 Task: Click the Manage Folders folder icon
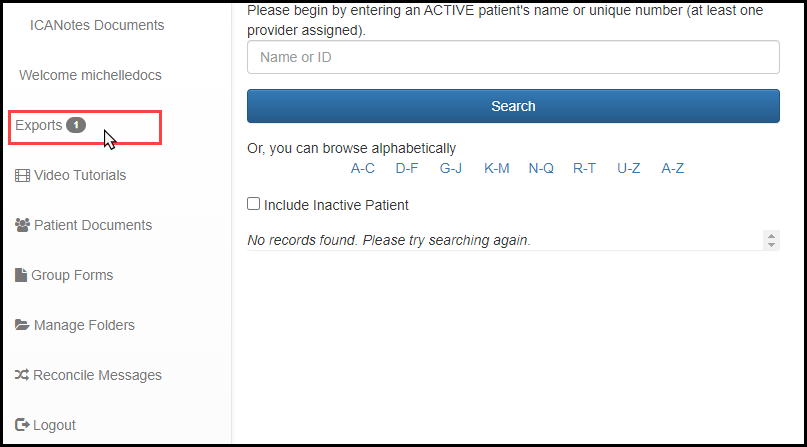click(x=22, y=325)
